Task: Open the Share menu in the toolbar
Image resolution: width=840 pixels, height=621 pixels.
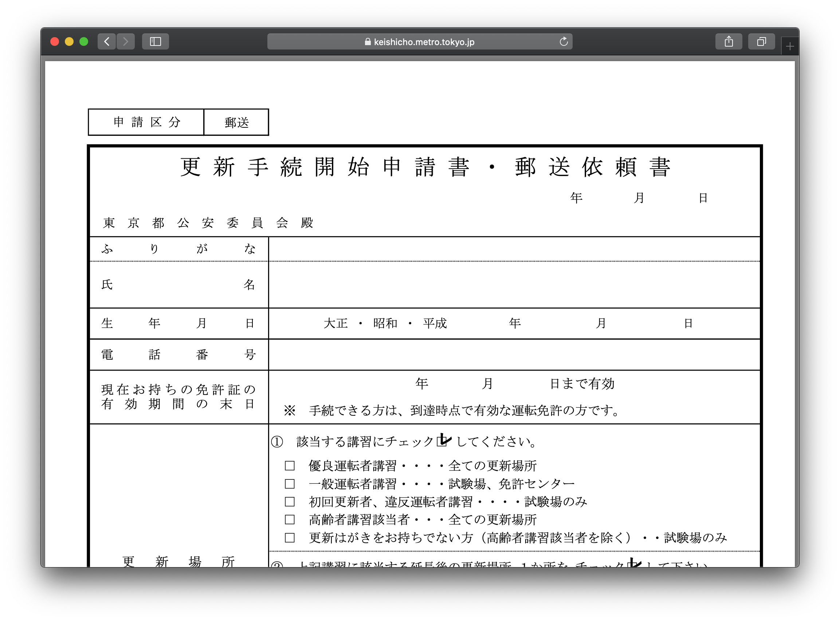Action: point(729,41)
